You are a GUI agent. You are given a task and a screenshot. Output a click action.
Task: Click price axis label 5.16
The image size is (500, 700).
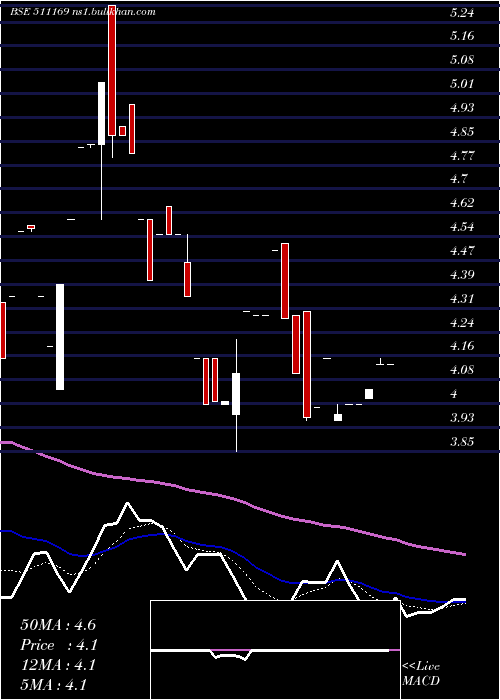462,36
